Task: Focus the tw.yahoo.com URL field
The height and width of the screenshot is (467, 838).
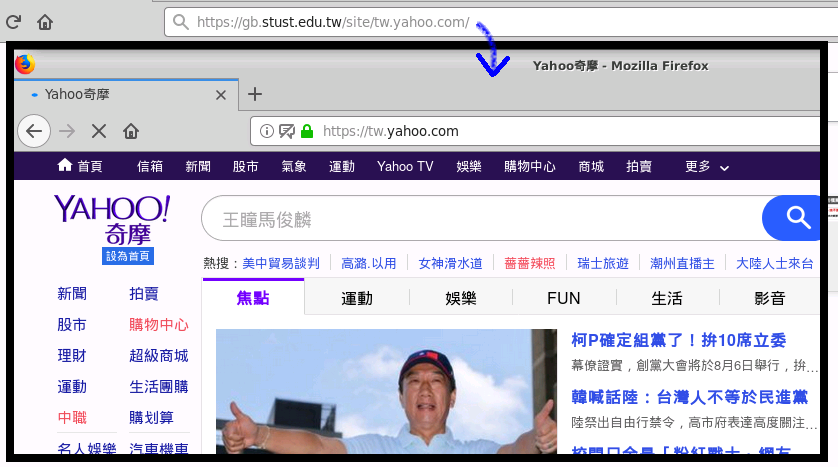Action: point(534,131)
